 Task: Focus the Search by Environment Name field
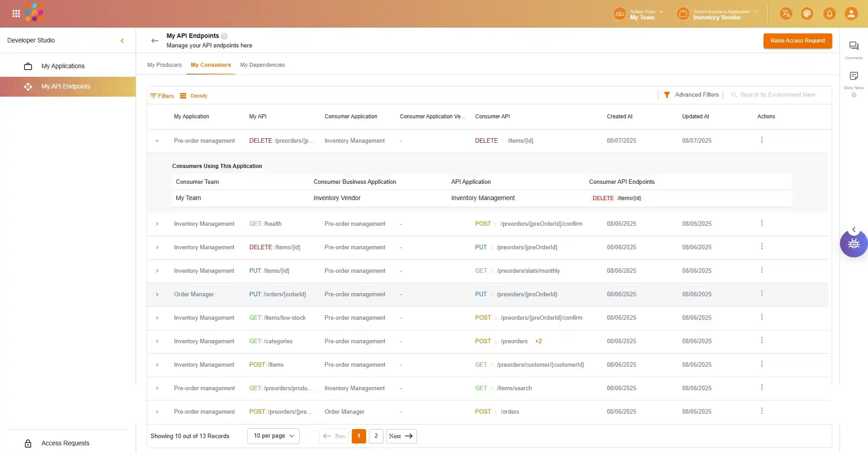click(778, 95)
